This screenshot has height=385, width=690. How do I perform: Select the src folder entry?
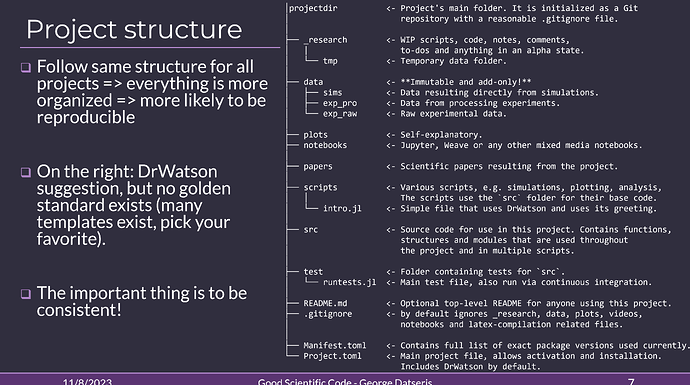(310, 230)
